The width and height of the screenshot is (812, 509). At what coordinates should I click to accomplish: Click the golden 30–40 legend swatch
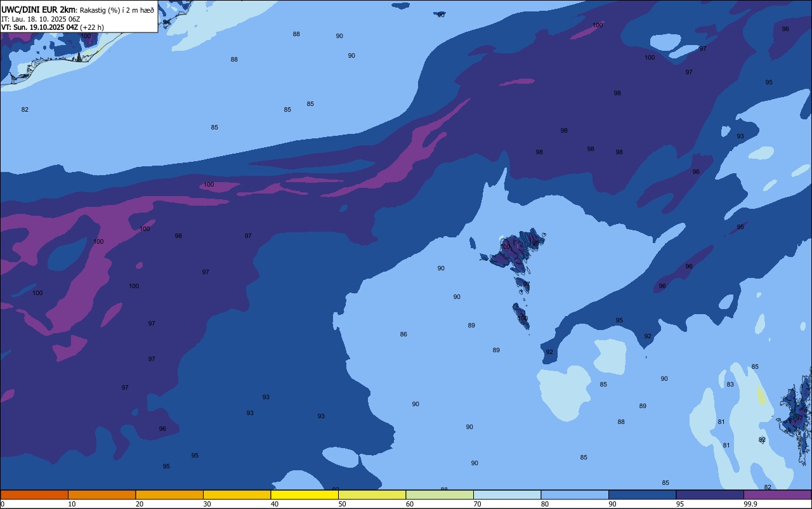(237, 494)
